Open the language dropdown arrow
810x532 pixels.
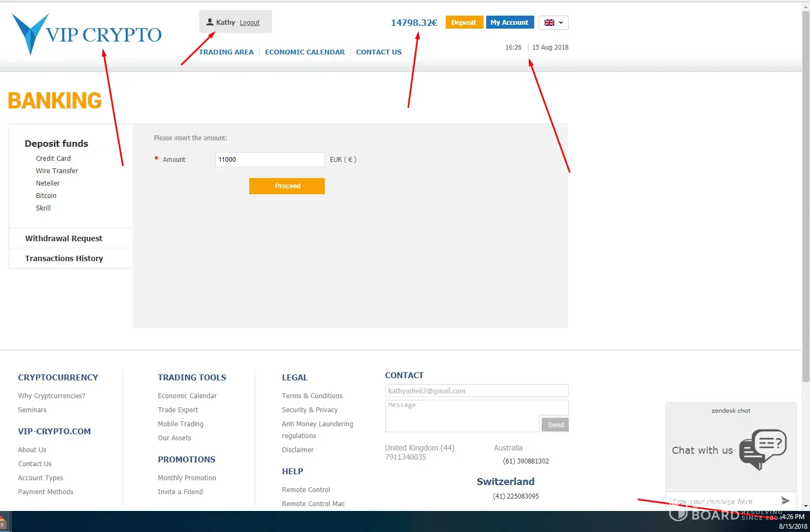point(561,23)
